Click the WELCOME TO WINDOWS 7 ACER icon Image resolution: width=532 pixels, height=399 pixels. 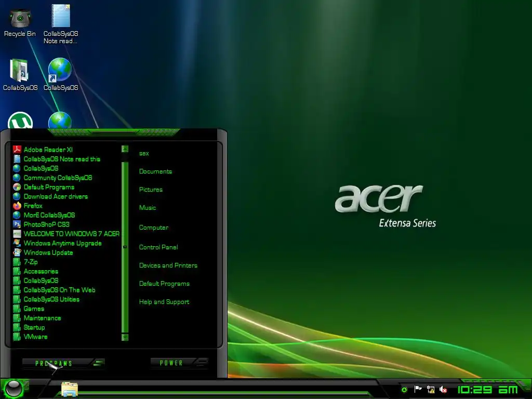coord(17,234)
